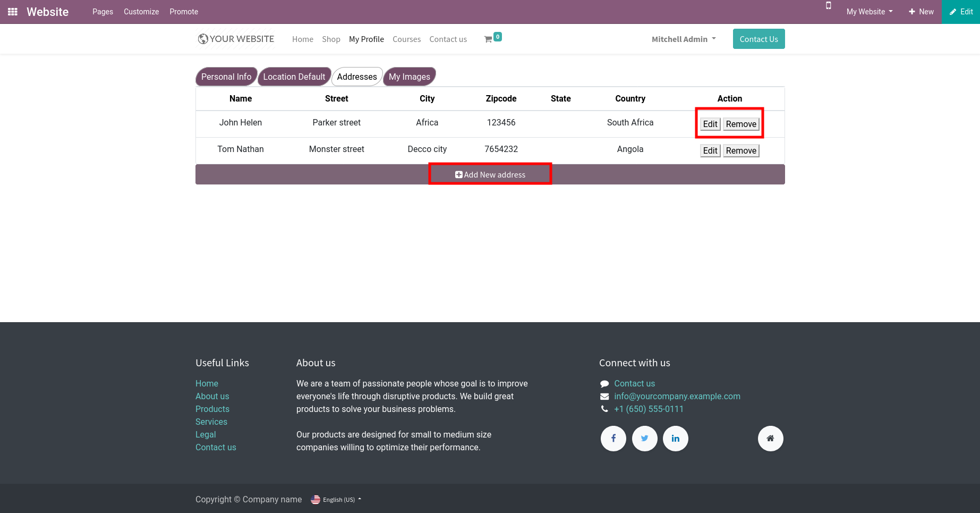Click the 123456 zipcode cell
Image resolution: width=980 pixels, height=513 pixels.
pyautogui.click(x=501, y=122)
